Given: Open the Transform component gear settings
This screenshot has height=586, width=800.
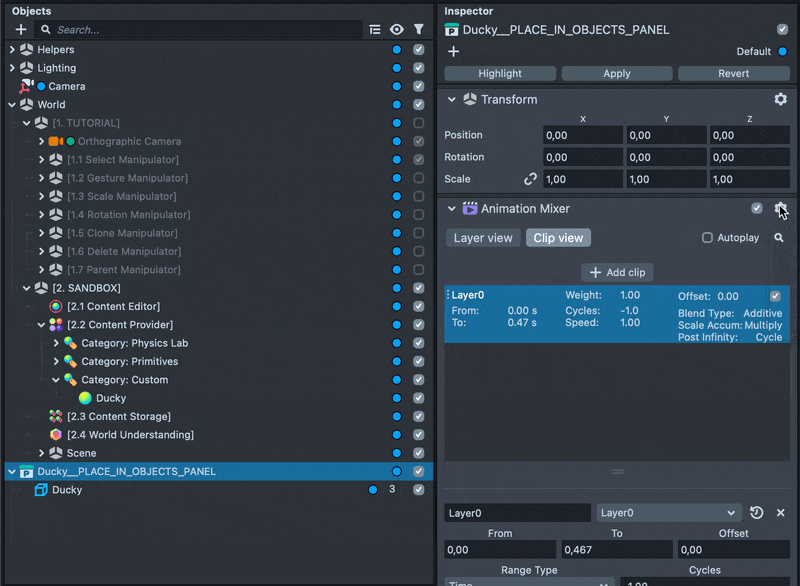Looking at the screenshot, I should (x=780, y=99).
